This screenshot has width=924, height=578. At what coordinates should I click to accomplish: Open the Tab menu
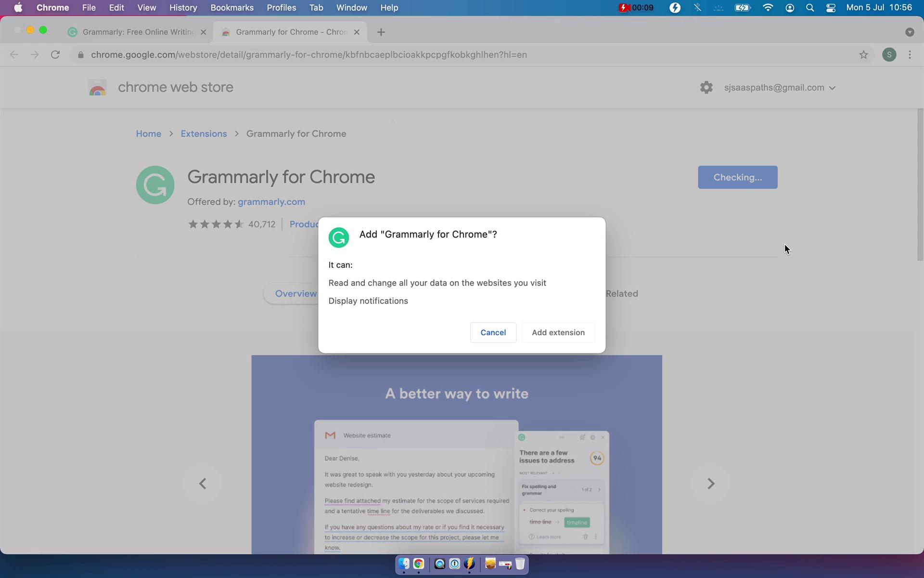316,8
